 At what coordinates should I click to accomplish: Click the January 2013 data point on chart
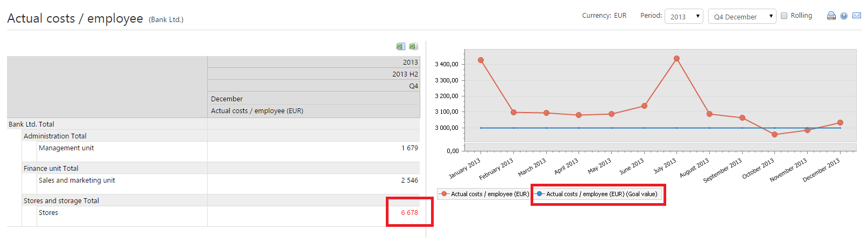(x=481, y=60)
